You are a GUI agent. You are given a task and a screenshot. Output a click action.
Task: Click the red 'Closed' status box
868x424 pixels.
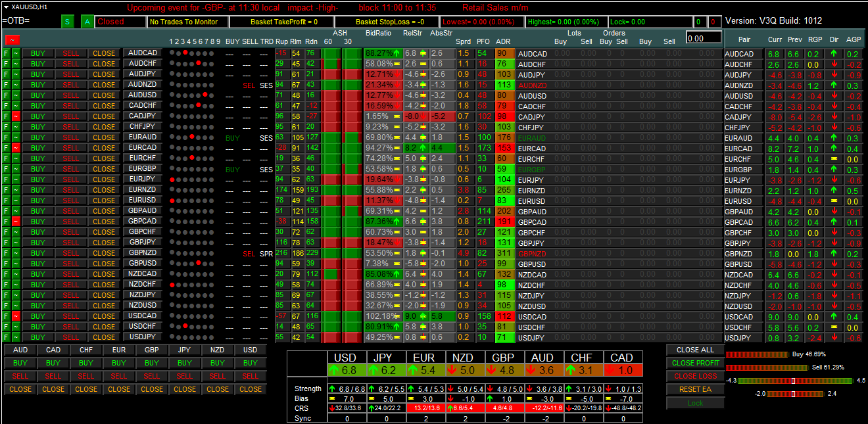120,22
